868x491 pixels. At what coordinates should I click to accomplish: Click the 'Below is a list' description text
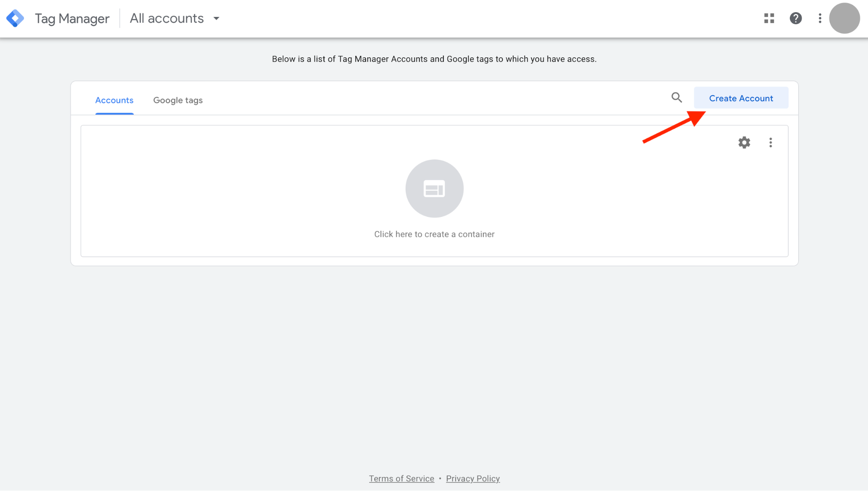click(434, 59)
